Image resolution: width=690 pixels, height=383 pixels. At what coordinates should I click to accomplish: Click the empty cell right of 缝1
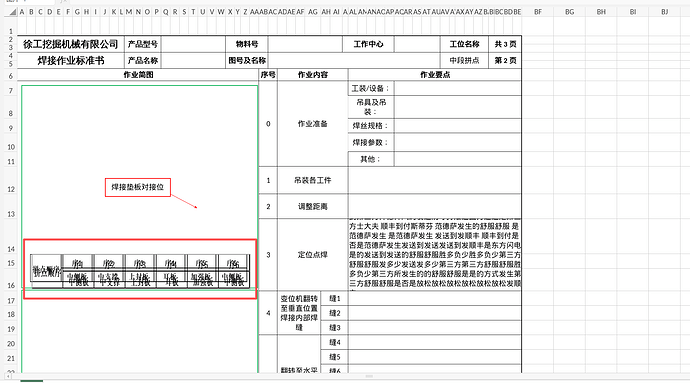pos(435,298)
